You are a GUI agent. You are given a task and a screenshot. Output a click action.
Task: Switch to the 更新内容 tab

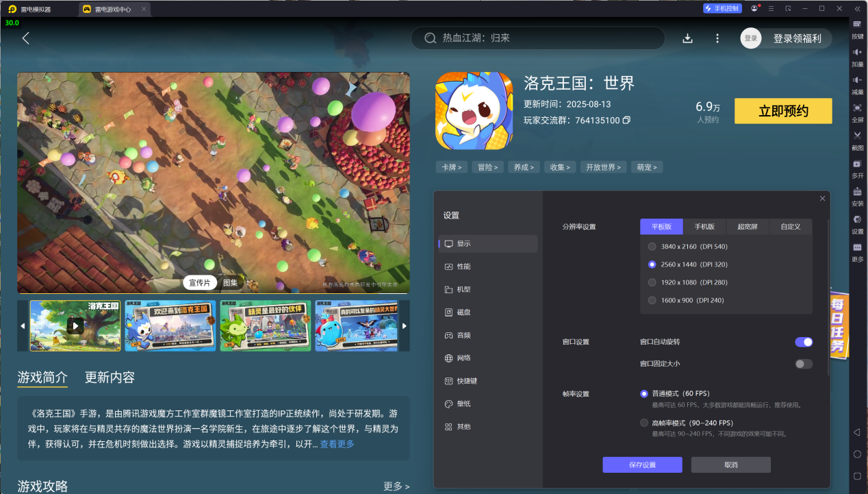[x=110, y=378]
